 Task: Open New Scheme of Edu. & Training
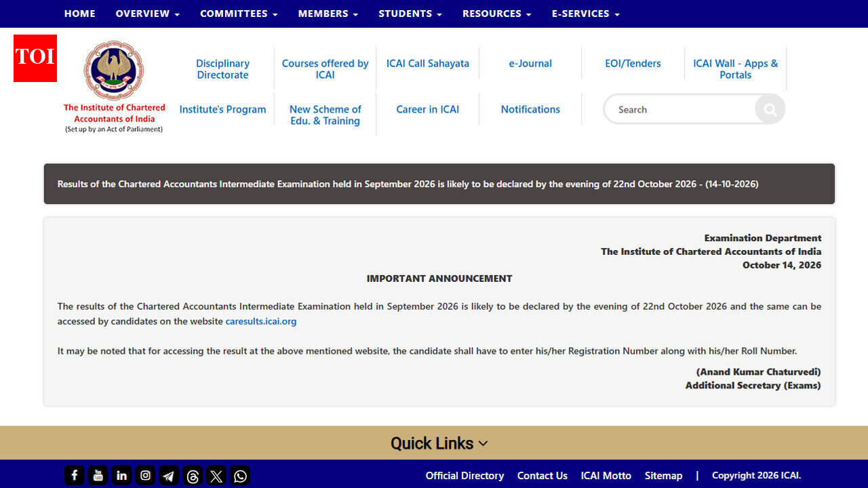click(x=325, y=115)
